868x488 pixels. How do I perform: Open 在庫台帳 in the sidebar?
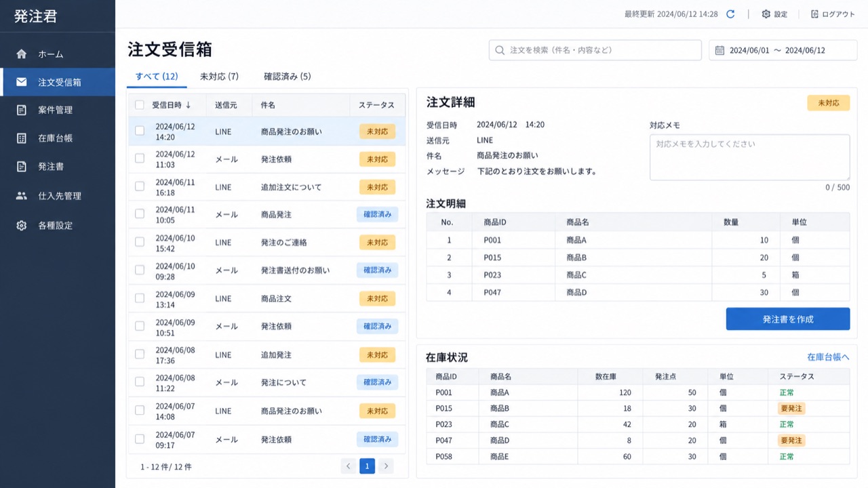(x=58, y=138)
